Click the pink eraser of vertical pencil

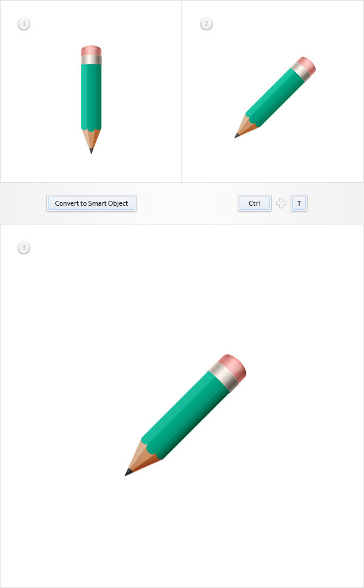pyautogui.click(x=91, y=50)
